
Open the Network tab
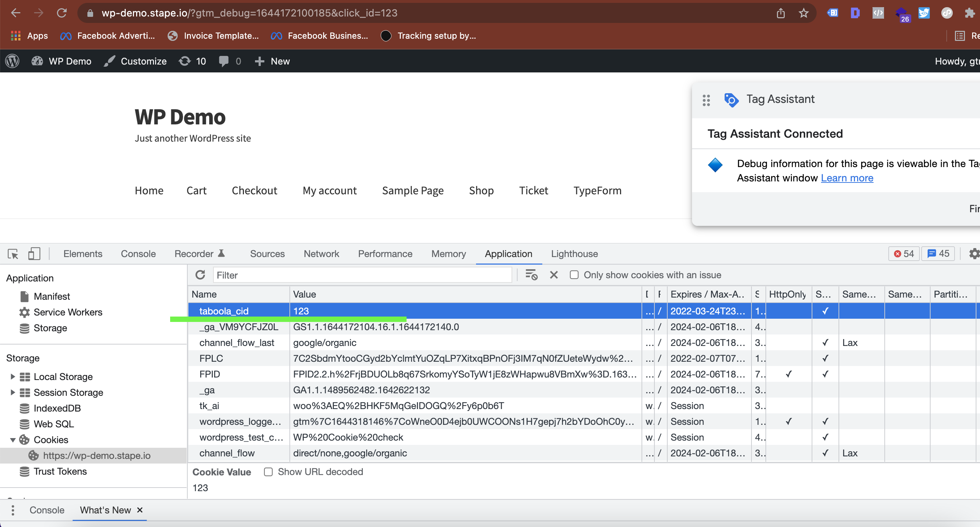[x=321, y=253]
